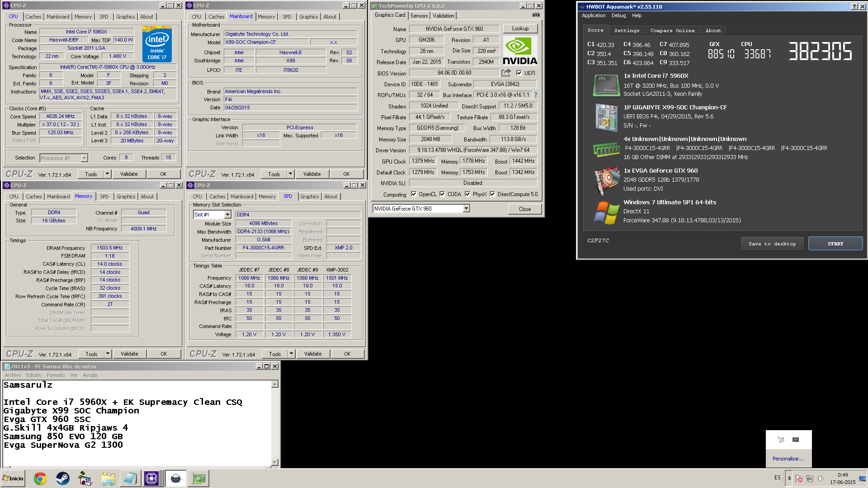The image size is (868, 488).
Task: Open the Processor #1 selection dropdown
Action: [84, 158]
